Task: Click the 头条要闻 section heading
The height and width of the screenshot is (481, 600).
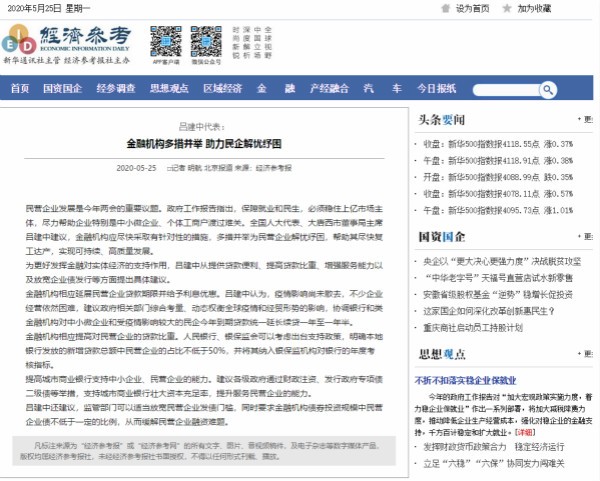Action: (x=442, y=120)
